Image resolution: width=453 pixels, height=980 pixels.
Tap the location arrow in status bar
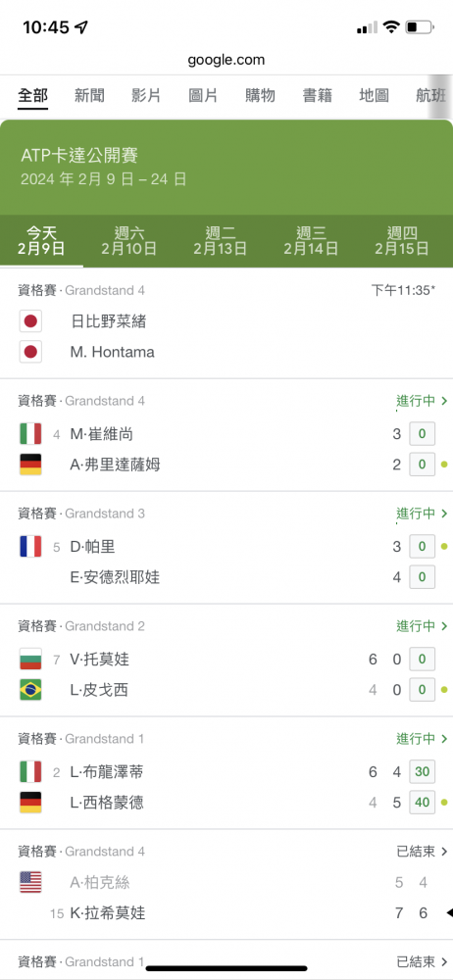click(81, 26)
